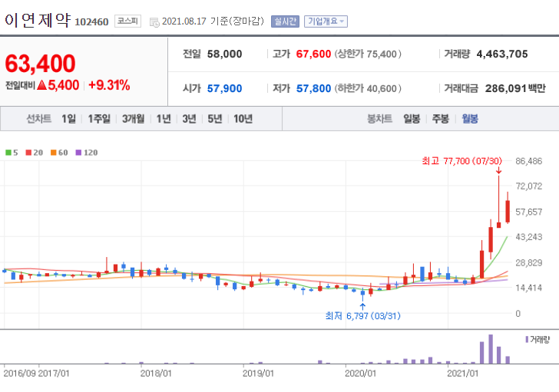Select the 3개월 line chart tab
Image resolution: width=559 pixels, height=392 pixels.
(133, 119)
